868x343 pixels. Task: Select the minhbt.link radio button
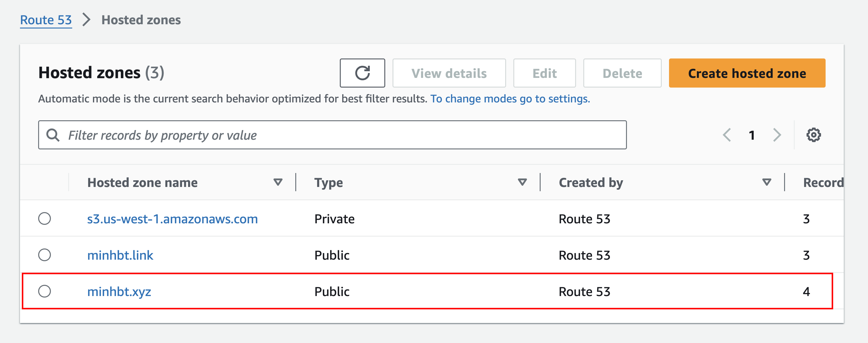click(45, 255)
